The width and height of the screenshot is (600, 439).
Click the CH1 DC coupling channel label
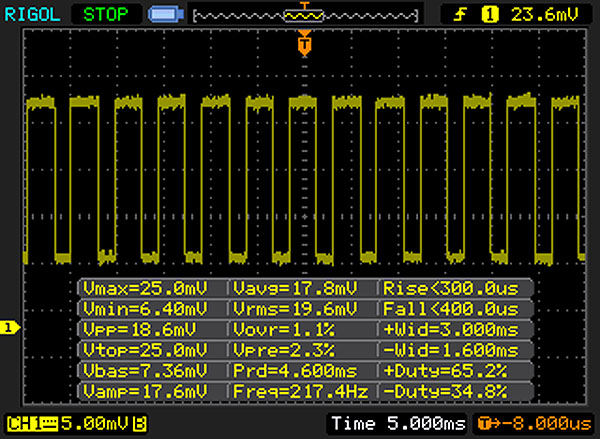[32, 424]
